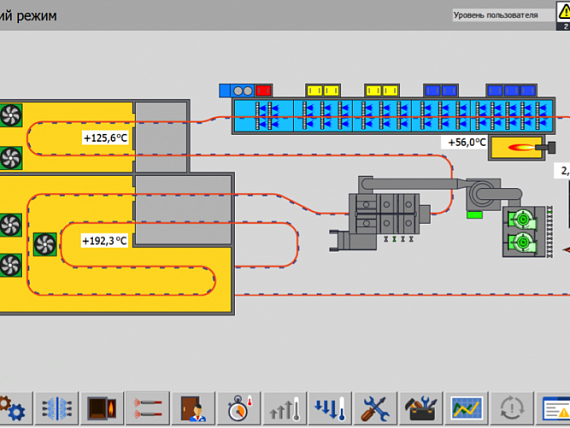Image resolution: width=570 pixels, height=428 pixels.
Task: Select the falling temperature arrows icon
Action: [330, 408]
